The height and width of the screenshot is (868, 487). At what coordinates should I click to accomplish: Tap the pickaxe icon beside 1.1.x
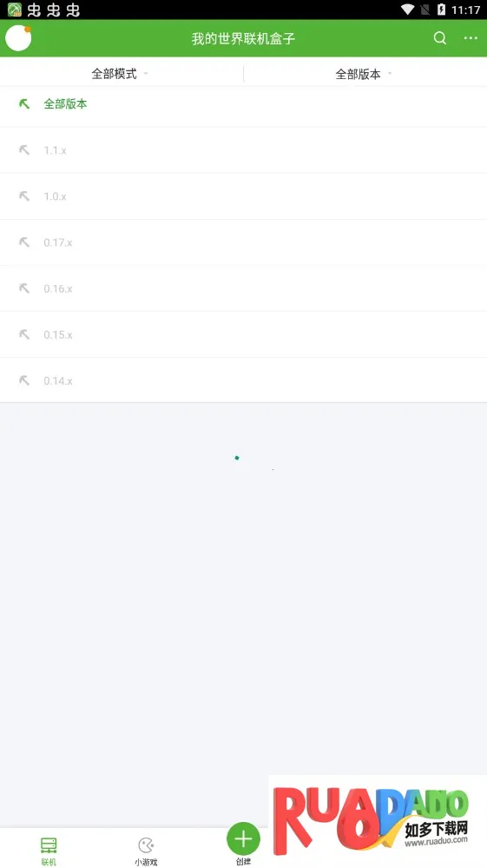(24, 150)
